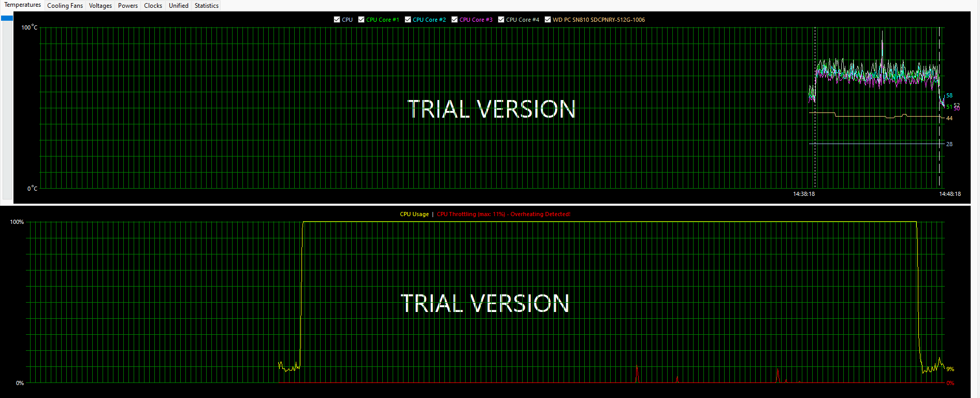Click the blue sidebar selection bar
The width and height of the screenshot is (980, 398).
(7, 18)
